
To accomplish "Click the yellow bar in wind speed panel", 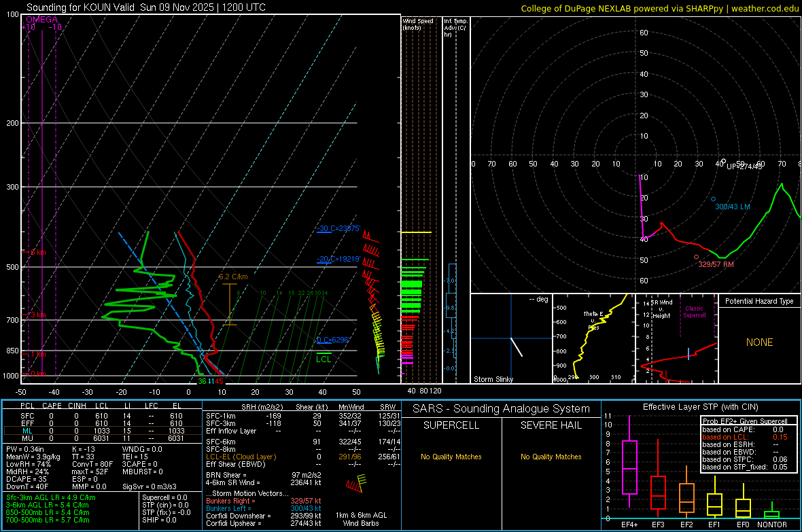I will point(416,232).
